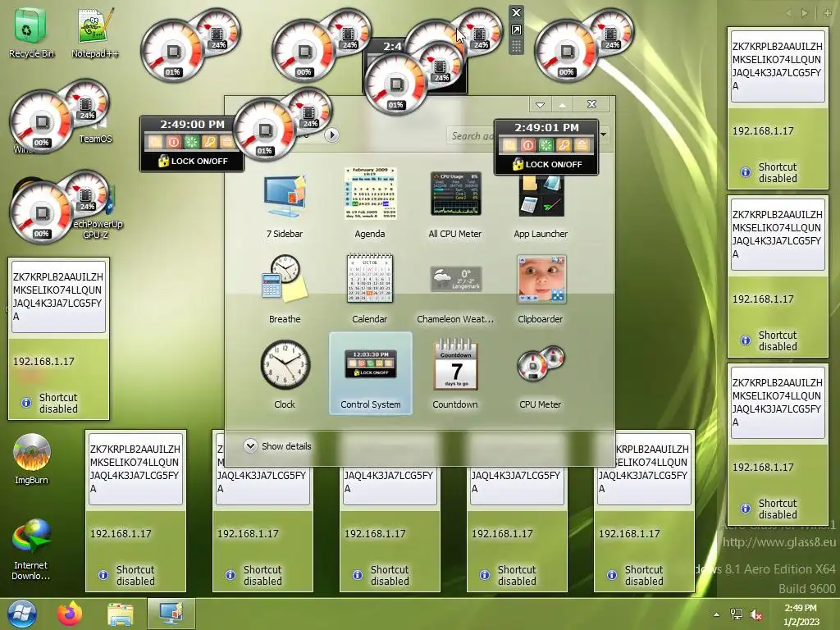This screenshot has height=630, width=840.
Task: Select the App Launcher gadget
Action: click(x=541, y=206)
